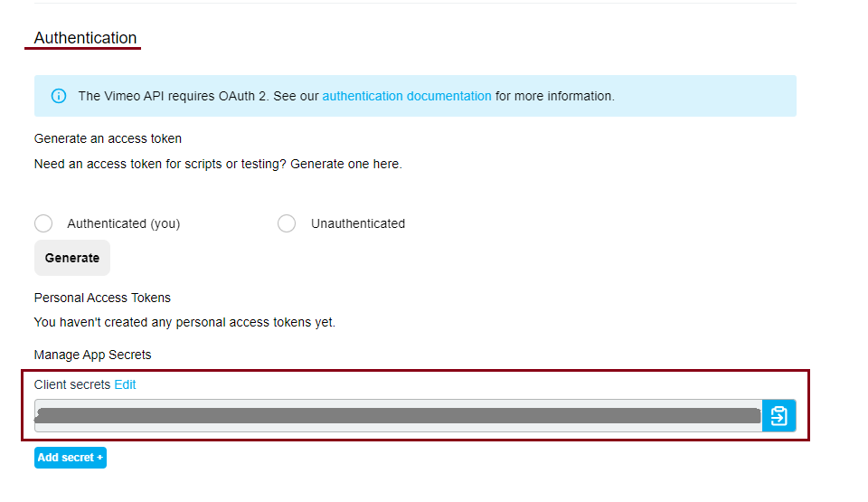This screenshot has height=502, width=868.
Task: Click the "for more information" banner text
Action: pyautogui.click(x=554, y=96)
